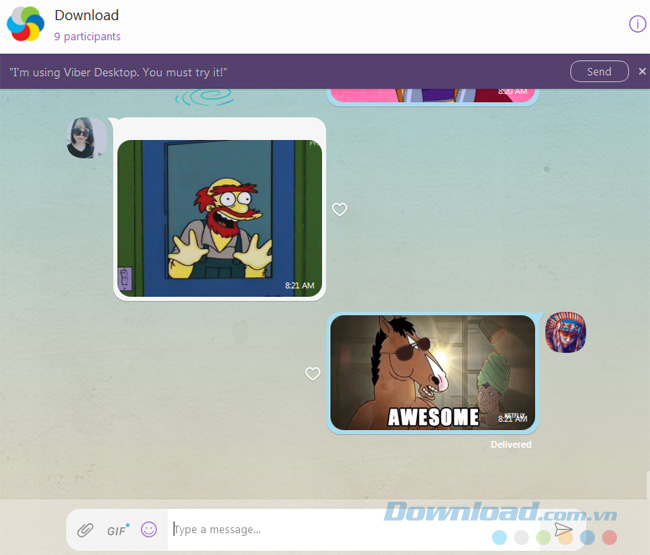The height and width of the screenshot is (555, 650).
Task: Open the partially visible pink GIF message
Action: pyautogui.click(x=432, y=96)
